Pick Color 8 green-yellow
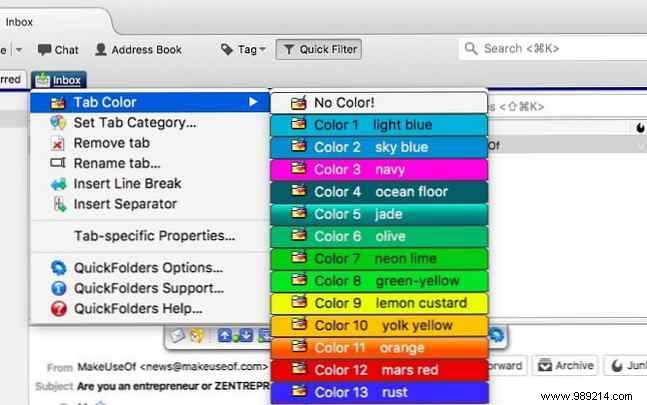This screenshot has height=405, width=647. pyautogui.click(x=379, y=281)
